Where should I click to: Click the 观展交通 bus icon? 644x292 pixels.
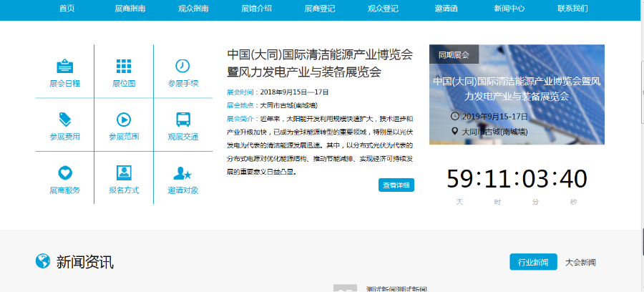(x=182, y=120)
